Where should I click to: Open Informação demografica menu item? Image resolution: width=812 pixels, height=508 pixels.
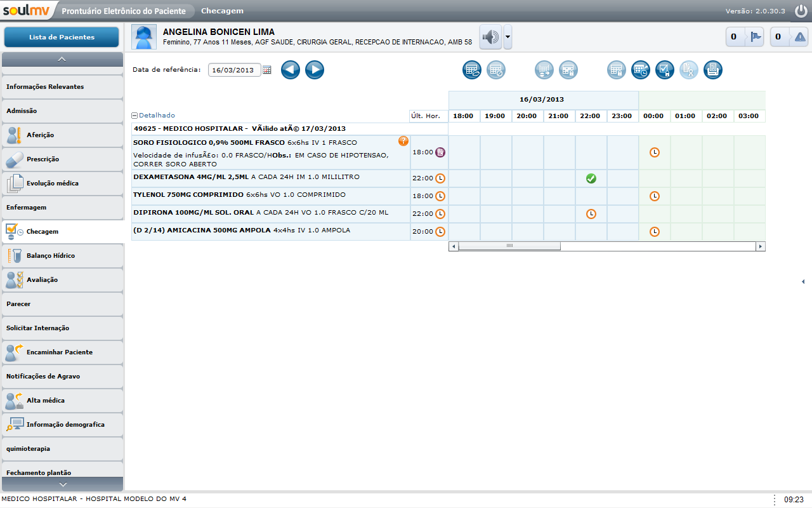tap(62, 425)
